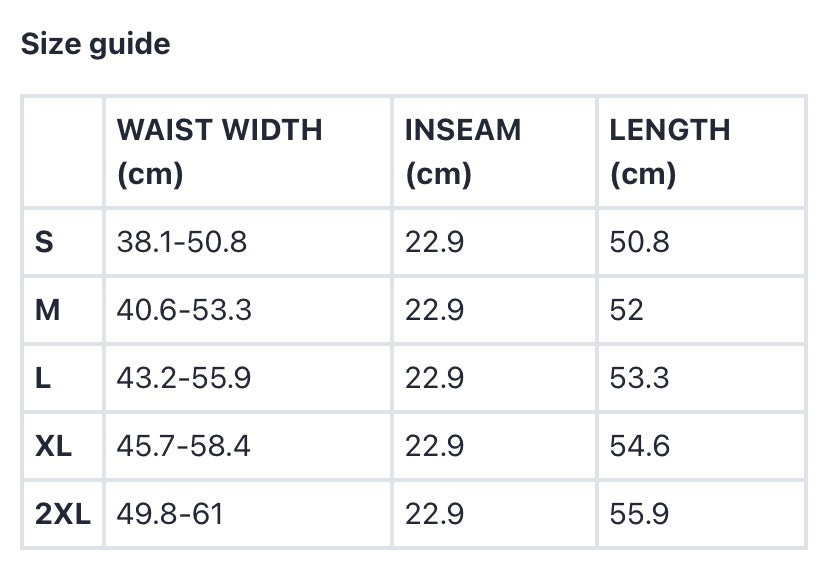This screenshot has width=828, height=566.
Task: Select the WAIST WIDTH (cm) column header
Action: coord(219,152)
